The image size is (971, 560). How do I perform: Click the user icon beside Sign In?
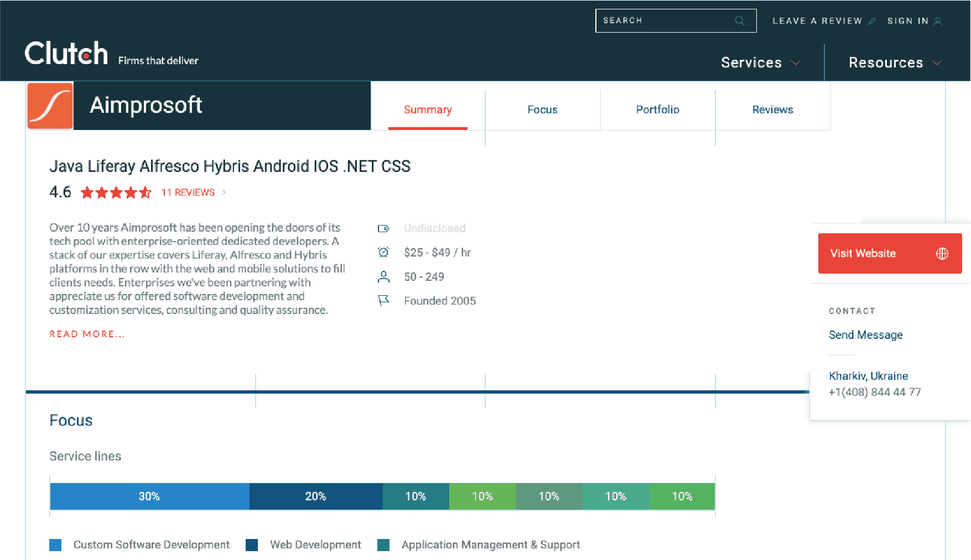(937, 21)
